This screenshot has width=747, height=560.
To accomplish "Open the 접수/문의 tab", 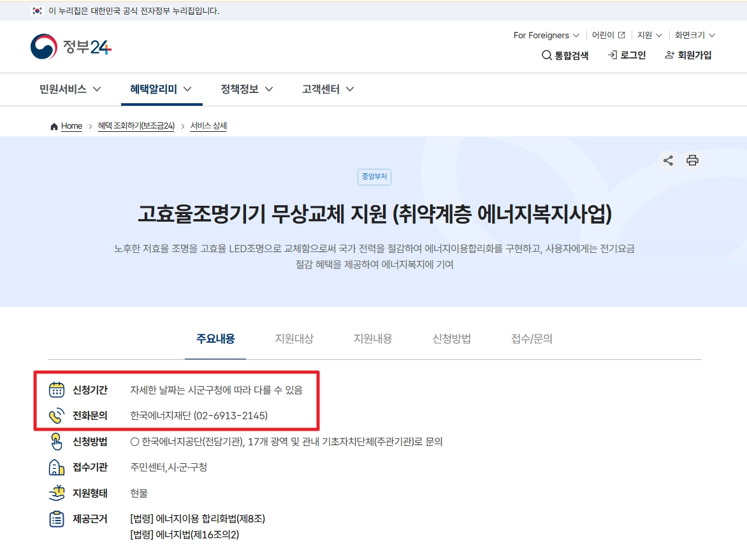I will [x=532, y=339].
